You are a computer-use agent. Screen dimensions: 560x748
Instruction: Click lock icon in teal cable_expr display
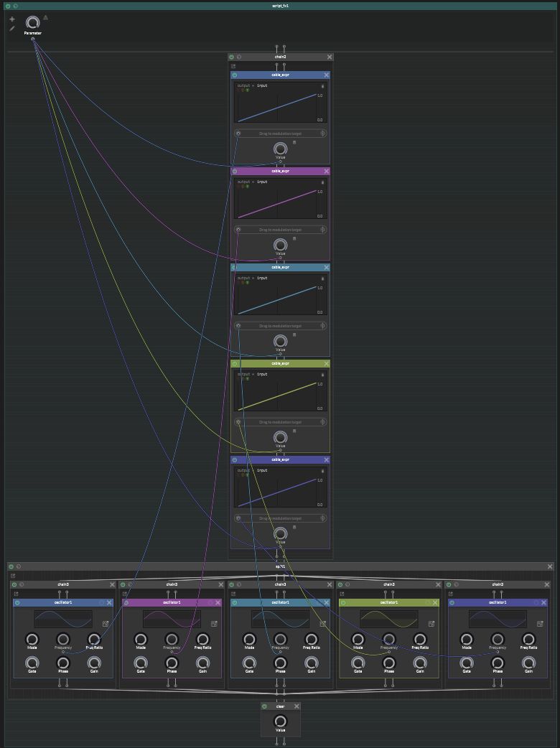coord(322,278)
